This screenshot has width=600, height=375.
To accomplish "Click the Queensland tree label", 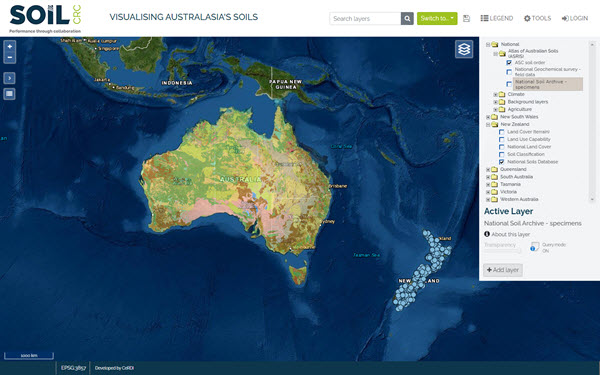I will coord(513,170).
